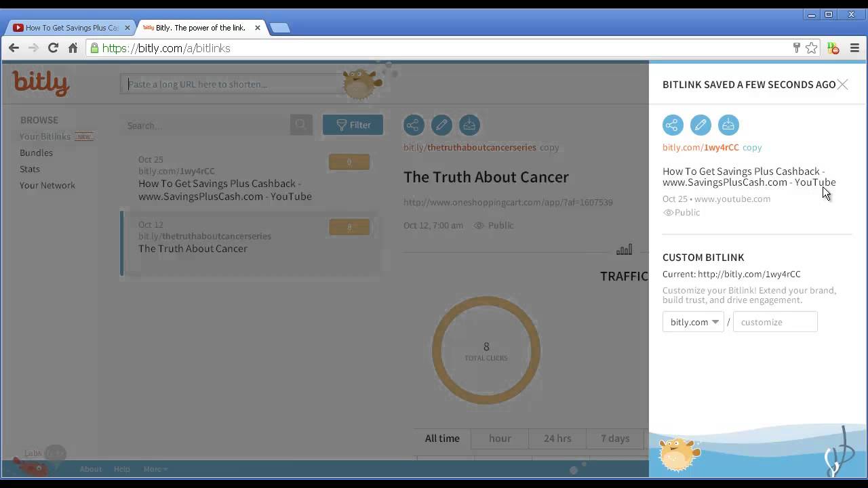Click the 8 total clicks donut chart
This screenshot has width=868, height=488.
(486, 350)
